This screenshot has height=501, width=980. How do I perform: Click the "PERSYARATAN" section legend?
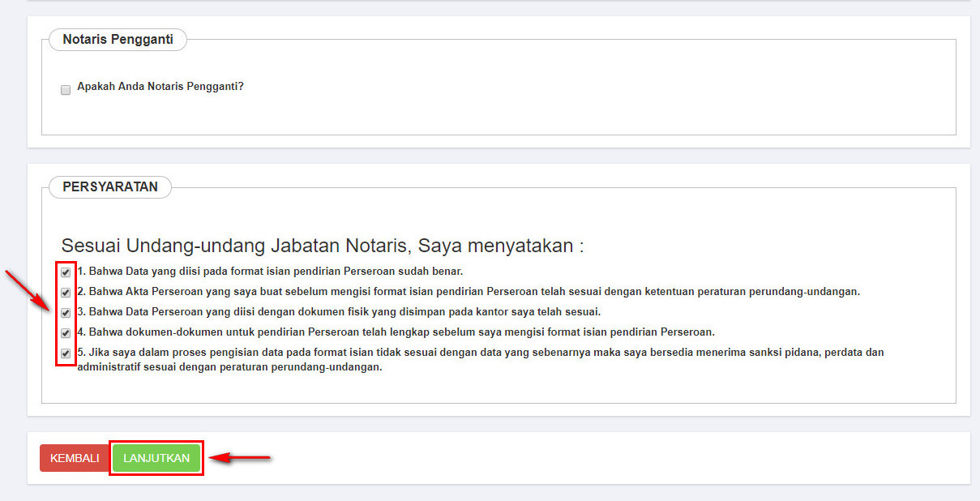click(x=110, y=187)
